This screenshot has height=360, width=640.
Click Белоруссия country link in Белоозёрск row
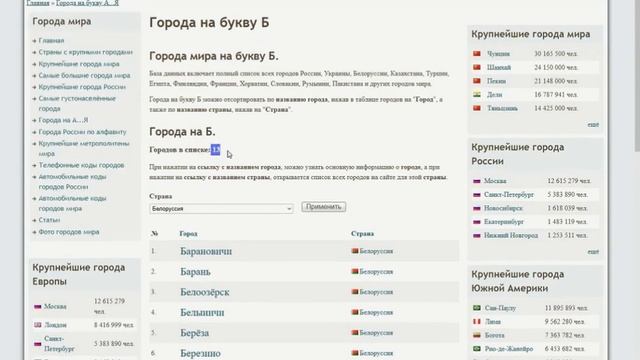[376, 292]
